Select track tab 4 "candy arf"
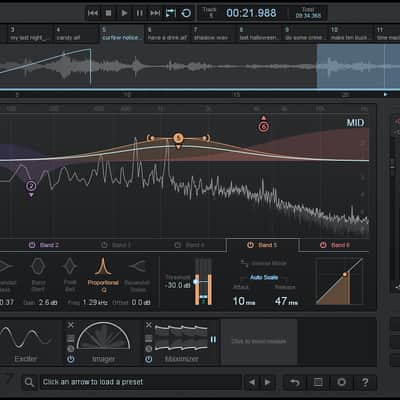400x400 pixels. pyautogui.click(x=76, y=34)
